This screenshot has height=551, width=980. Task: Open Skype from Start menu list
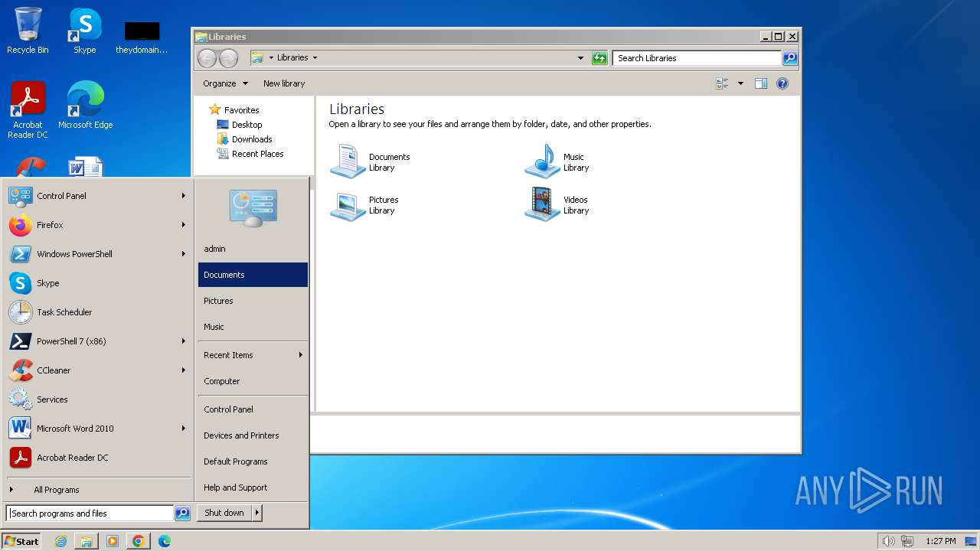point(98,283)
